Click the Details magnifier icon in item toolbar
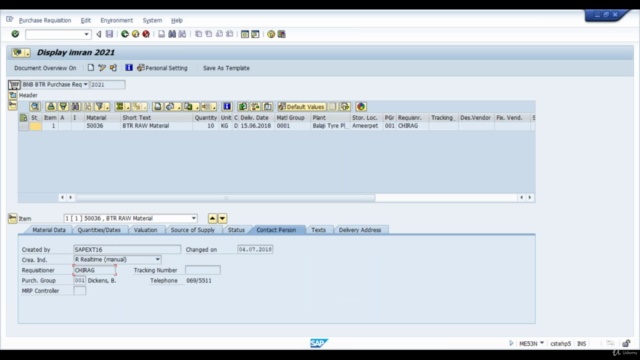The image size is (640, 360). pyautogui.click(x=35, y=107)
